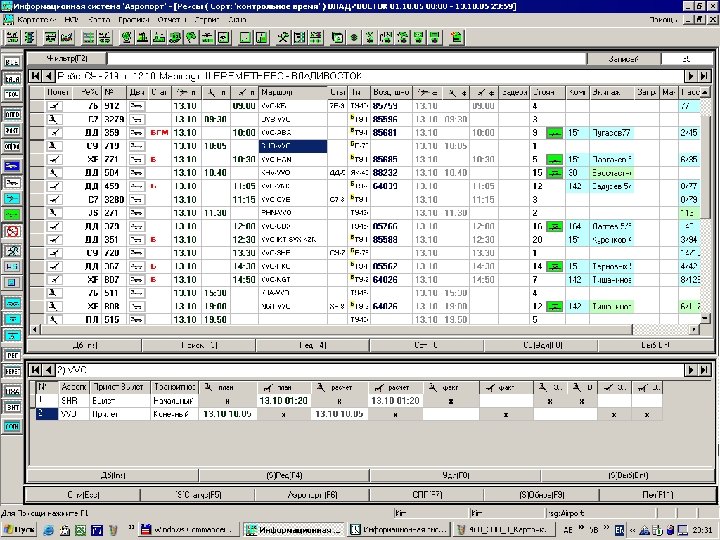The height and width of the screenshot is (540, 720).
Task: Open the НСИ menu
Action: 72,20
